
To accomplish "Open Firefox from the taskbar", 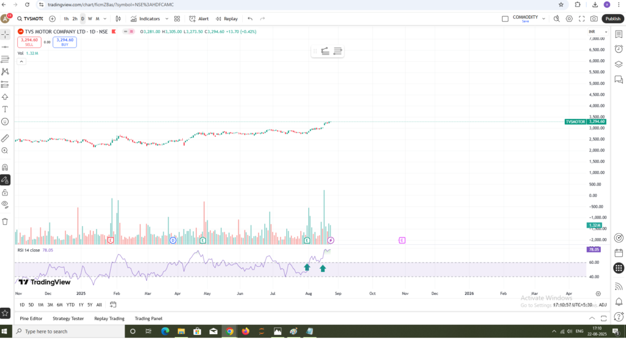I will point(246,331).
